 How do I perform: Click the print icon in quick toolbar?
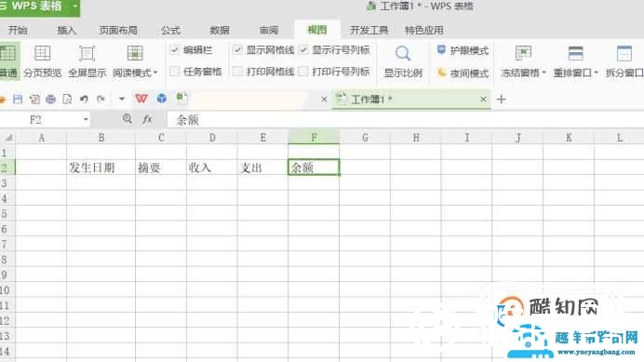[50, 99]
